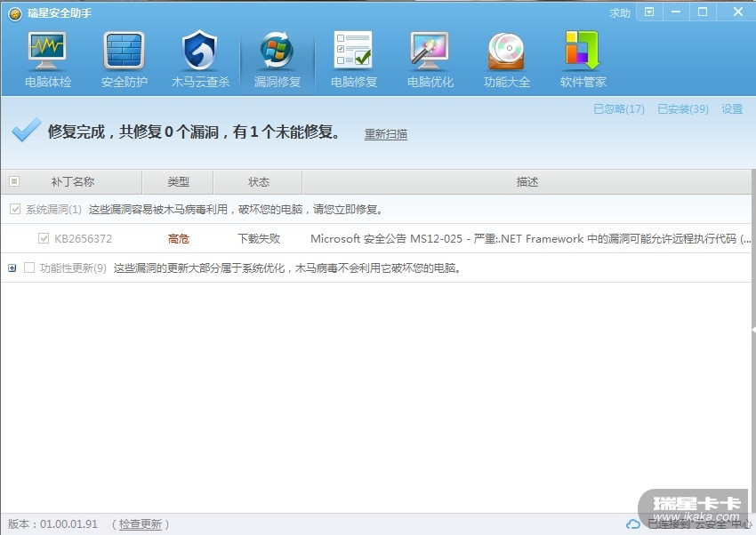
Task: Click the cloud security connection icon
Action: 633,524
